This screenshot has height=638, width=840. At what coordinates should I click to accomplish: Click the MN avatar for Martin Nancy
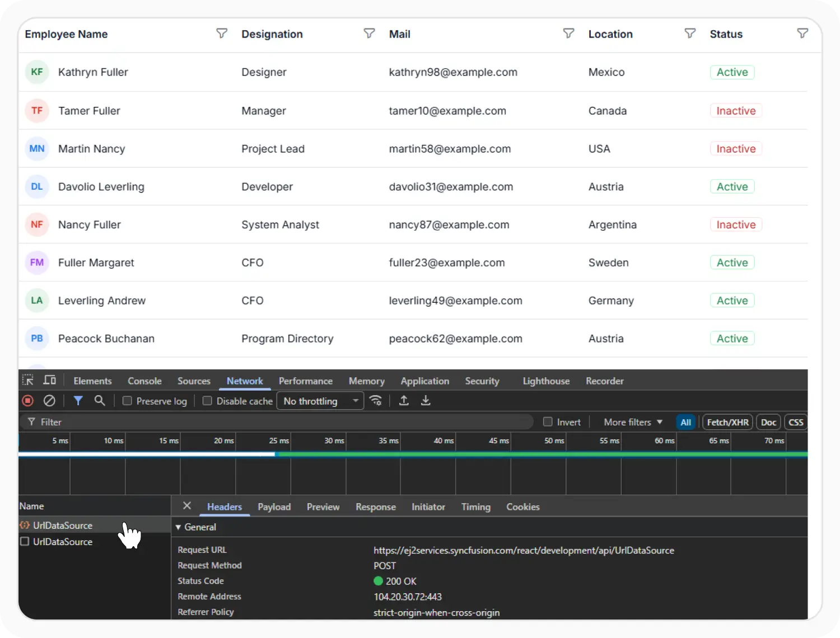tap(37, 149)
